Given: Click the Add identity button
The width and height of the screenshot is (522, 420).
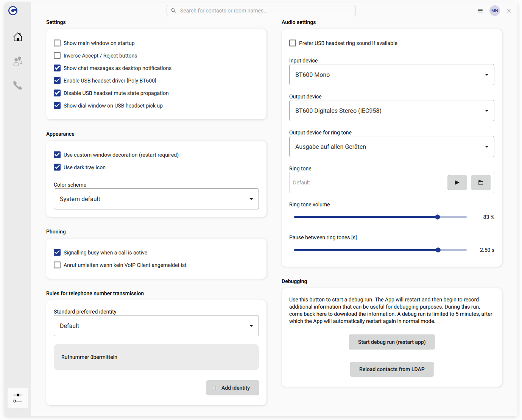Looking at the screenshot, I should coord(232,387).
